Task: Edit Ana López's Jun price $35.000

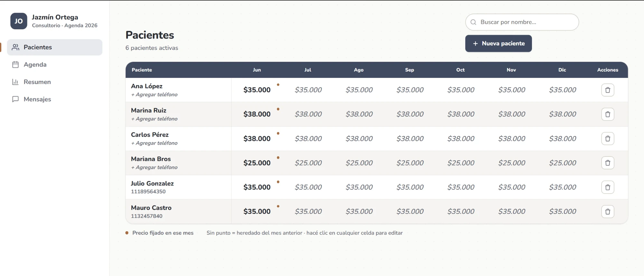Action: pos(257,90)
